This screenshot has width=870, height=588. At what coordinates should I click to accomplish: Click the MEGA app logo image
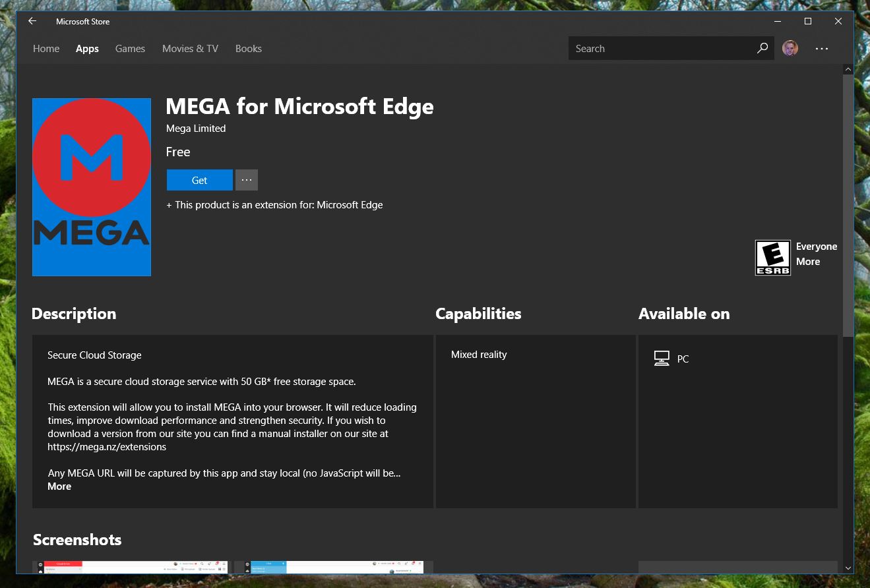click(x=92, y=187)
